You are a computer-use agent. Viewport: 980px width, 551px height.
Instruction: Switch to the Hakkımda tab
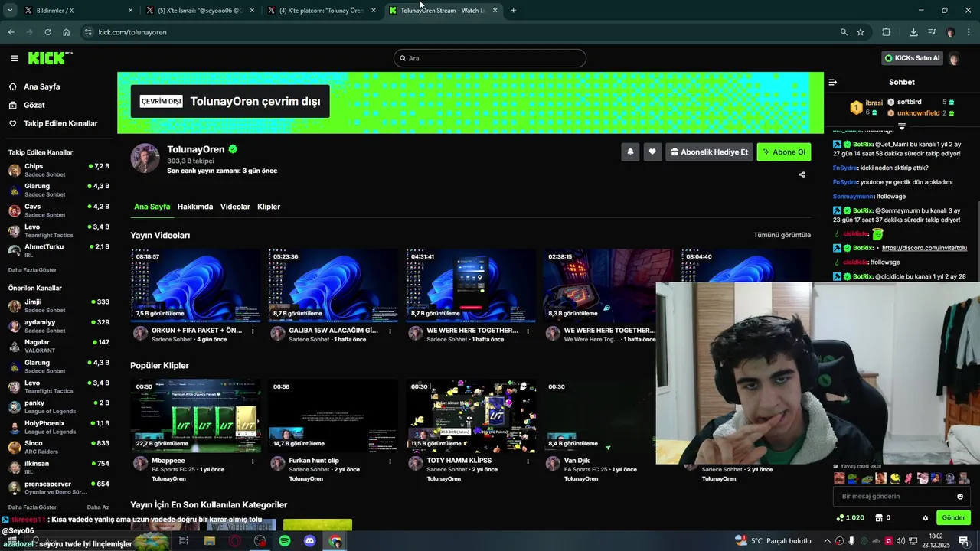(x=195, y=207)
